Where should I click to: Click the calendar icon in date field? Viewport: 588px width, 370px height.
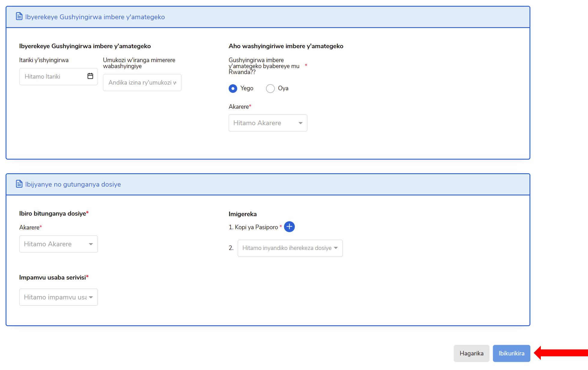[x=90, y=76]
